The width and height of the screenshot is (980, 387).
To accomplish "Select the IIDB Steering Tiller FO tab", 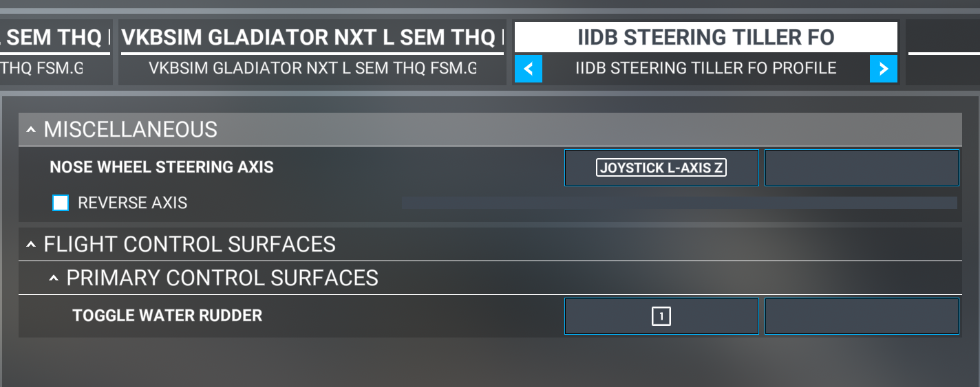I will [x=705, y=37].
